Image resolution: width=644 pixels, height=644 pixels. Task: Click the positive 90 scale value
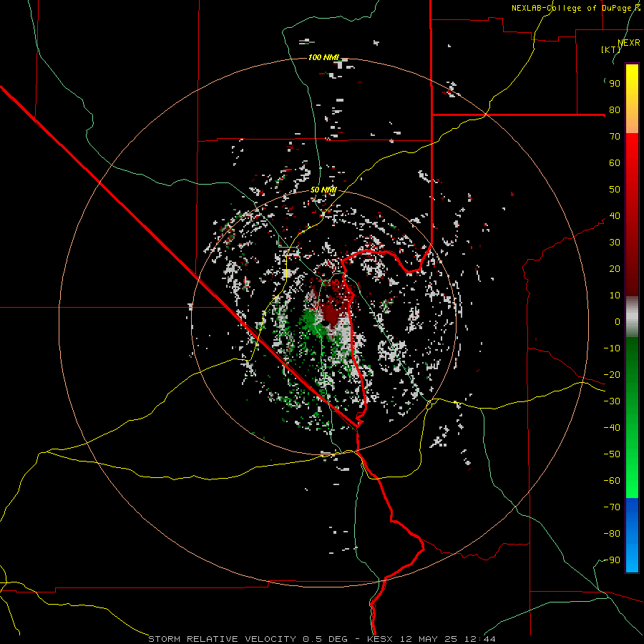(615, 84)
